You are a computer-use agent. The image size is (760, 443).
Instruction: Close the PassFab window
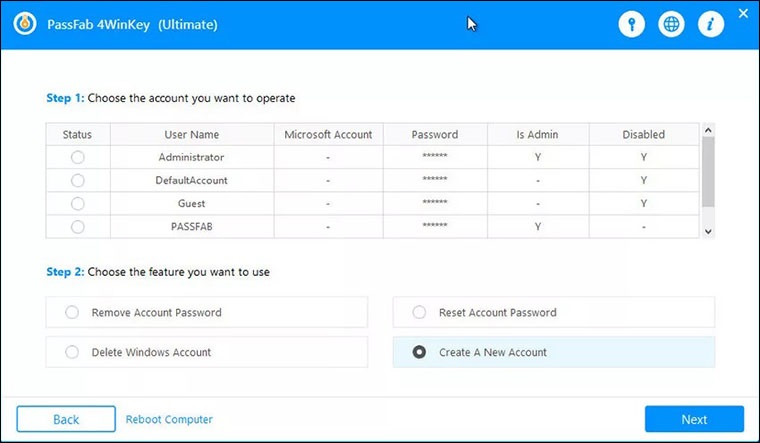tap(744, 14)
